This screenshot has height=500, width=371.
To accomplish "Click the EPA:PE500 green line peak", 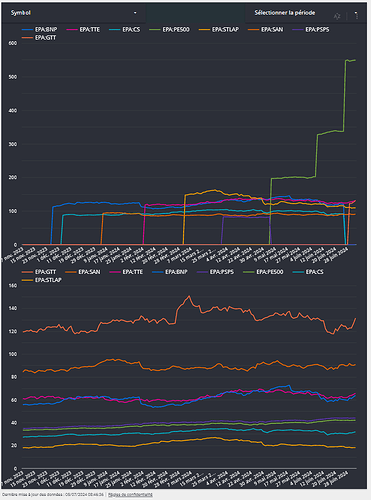I will (x=347, y=60).
